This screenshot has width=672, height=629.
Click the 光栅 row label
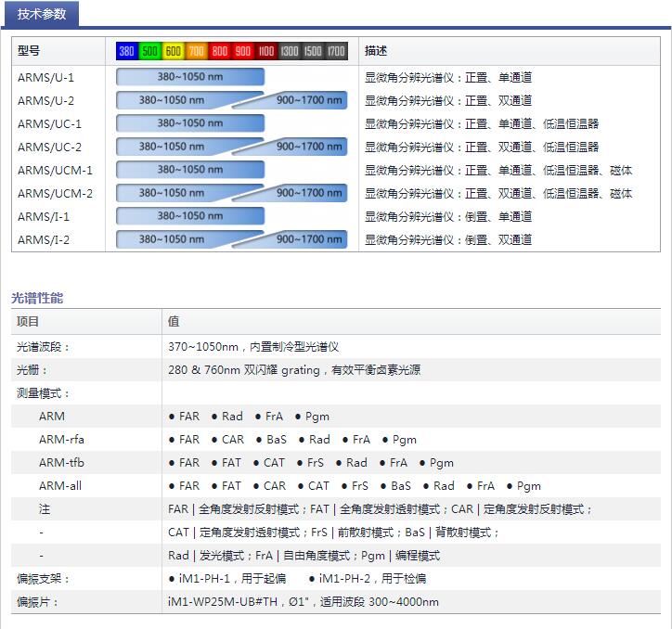point(32,370)
